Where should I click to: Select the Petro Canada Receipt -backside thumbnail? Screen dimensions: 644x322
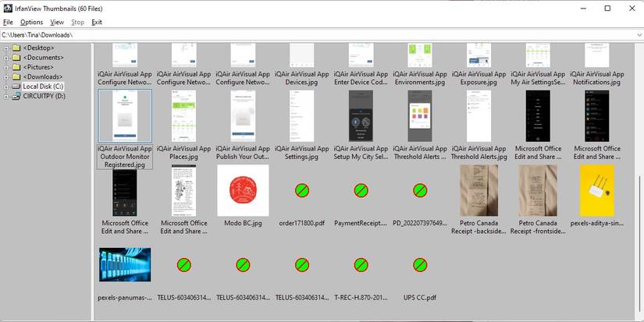click(479, 190)
